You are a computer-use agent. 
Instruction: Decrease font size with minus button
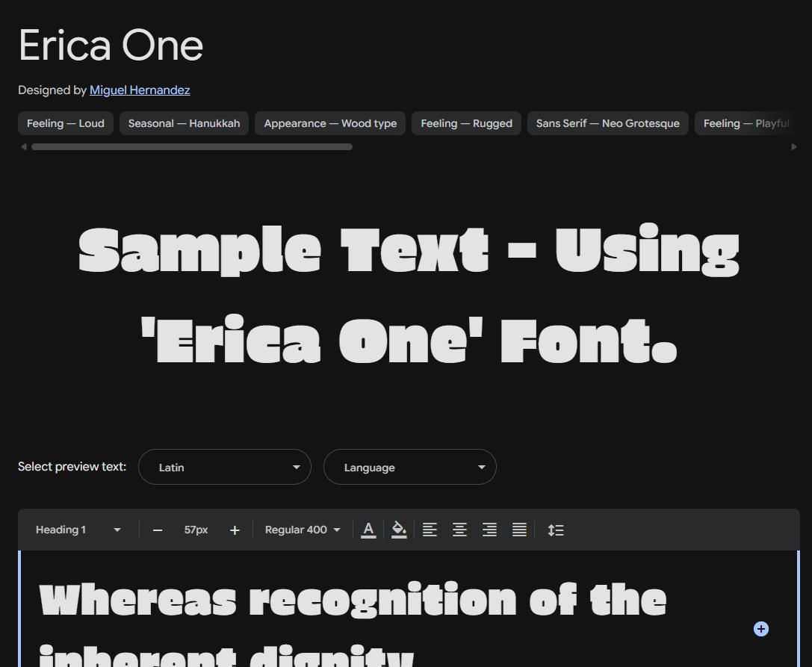tap(158, 530)
